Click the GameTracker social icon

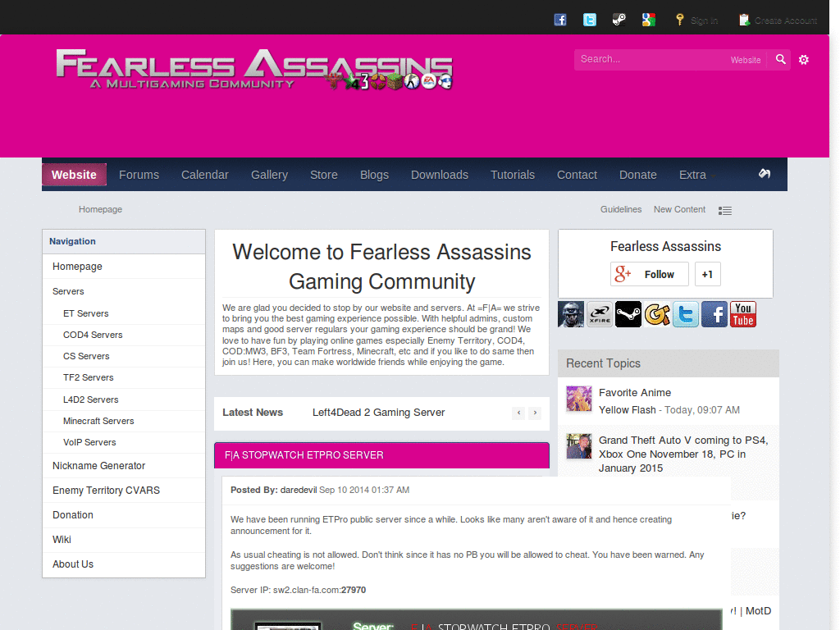tap(657, 314)
